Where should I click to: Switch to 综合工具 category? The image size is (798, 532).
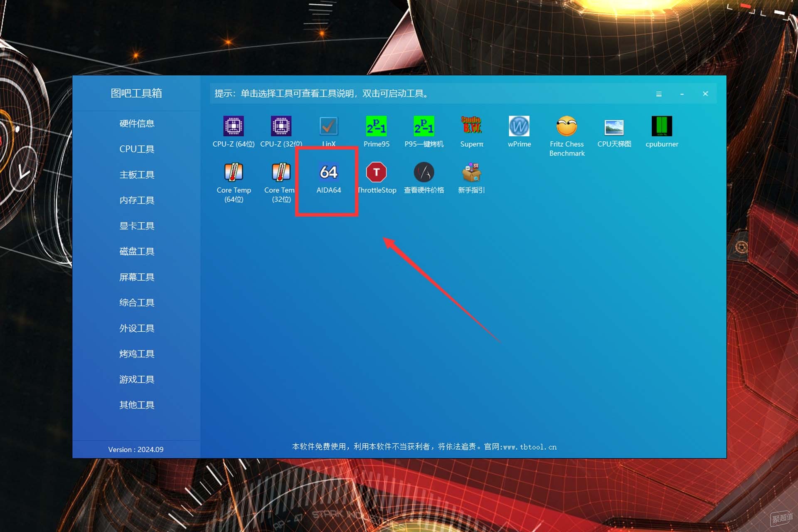[x=137, y=302]
